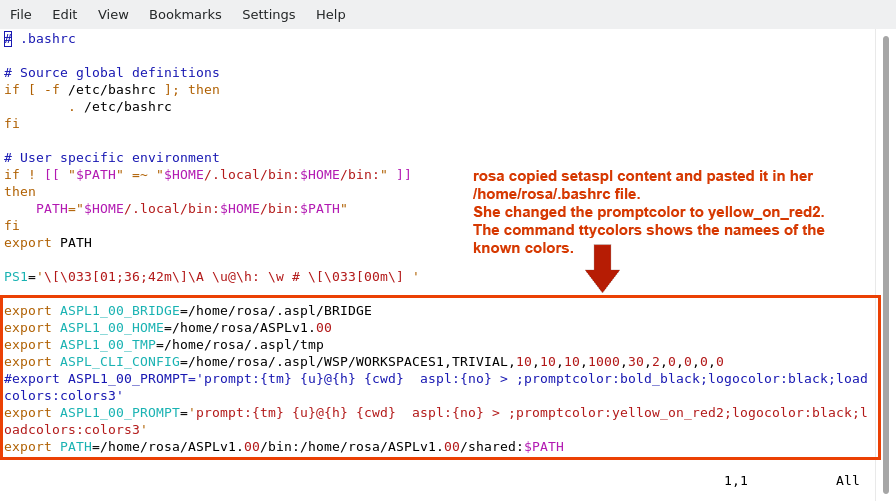896x501 pixels.
Task: Open the Edit menu
Action: pos(64,14)
